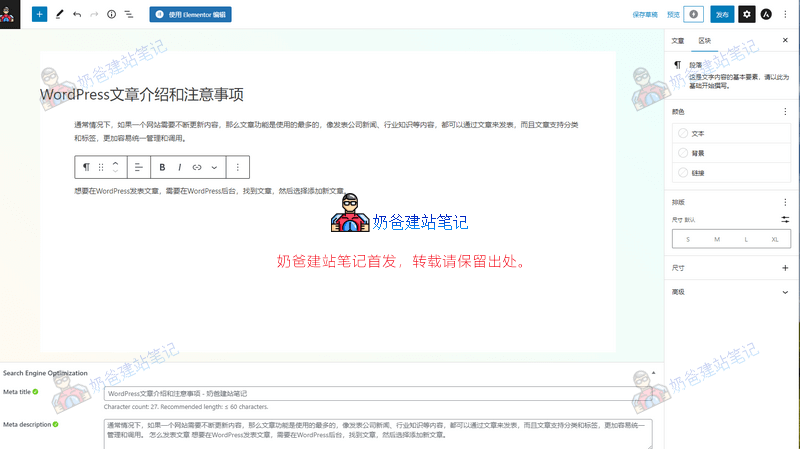Add dimensions option with plus icon
The image size is (800, 449).
785,268
